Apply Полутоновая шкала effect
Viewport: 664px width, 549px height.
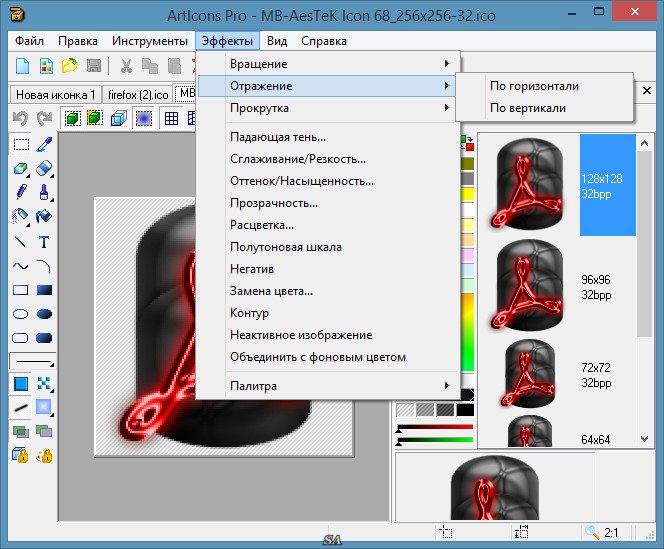pos(328,247)
